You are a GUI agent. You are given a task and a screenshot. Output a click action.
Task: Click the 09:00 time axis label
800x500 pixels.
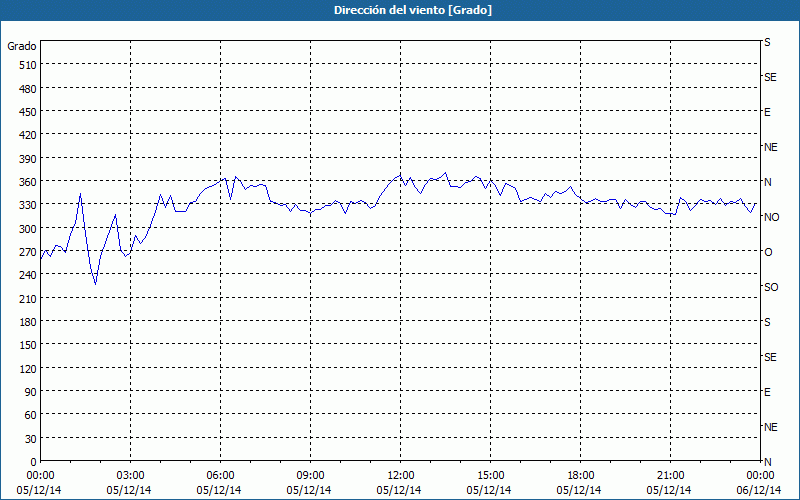pyautogui.click(x=310, y=476)
